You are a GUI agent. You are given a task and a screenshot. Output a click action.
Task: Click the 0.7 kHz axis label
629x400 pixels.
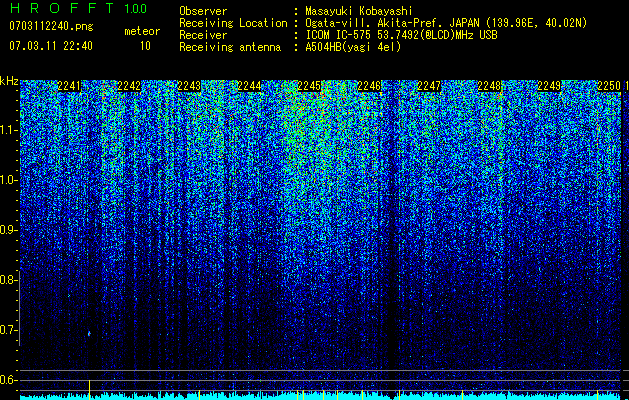click(x=8, y=330)
